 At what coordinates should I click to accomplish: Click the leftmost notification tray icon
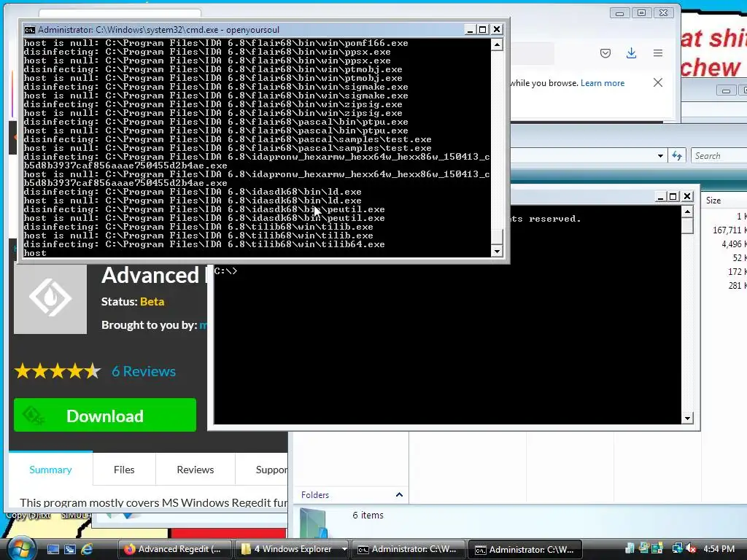pyautogui.click(x=630, y=549)
